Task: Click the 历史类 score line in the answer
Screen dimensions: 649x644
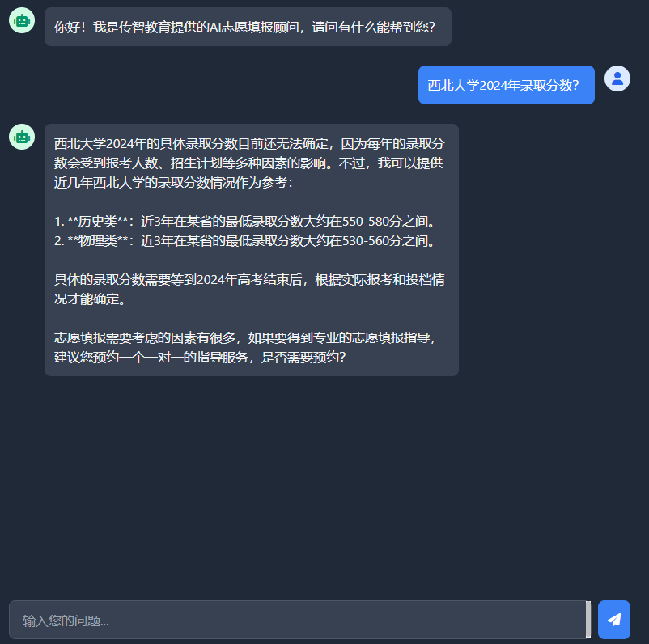Action: click(x=245, y=222)
